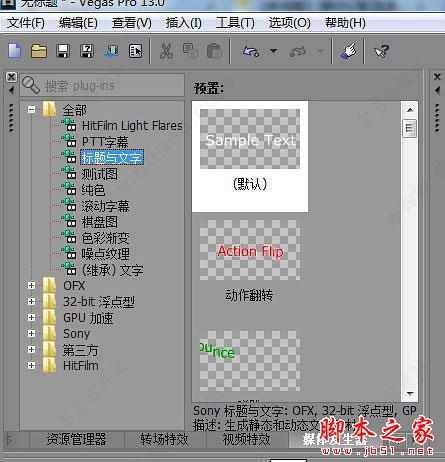Image resolution: width=445 pixels, height=462 pixels.
Task: Click the presets scrollbar down arrow
Action: 410,393
